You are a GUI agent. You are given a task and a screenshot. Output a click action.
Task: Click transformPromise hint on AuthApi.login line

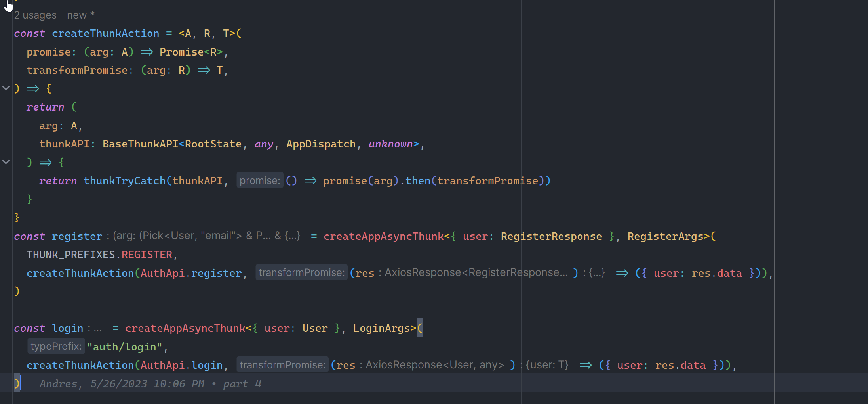pos(282,365)
